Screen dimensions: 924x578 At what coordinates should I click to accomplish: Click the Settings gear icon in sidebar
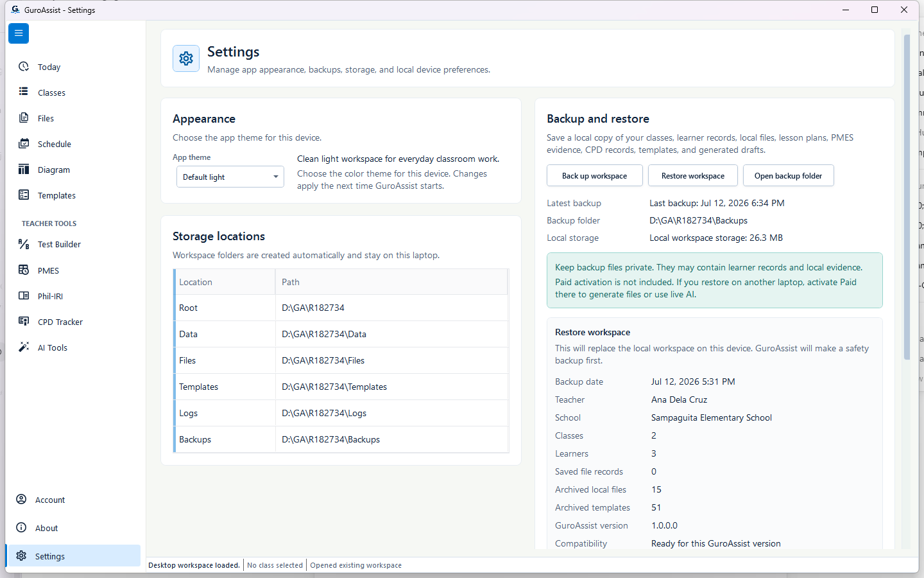pos(21,556)
